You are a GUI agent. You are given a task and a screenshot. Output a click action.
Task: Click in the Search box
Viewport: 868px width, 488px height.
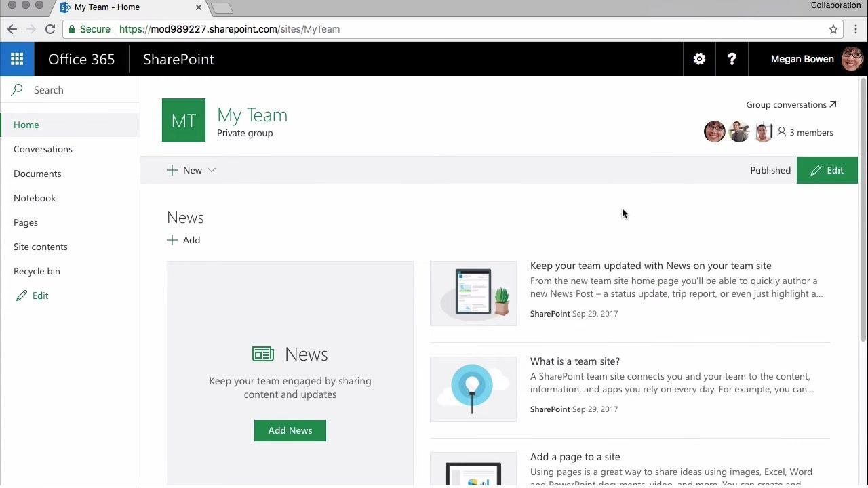[71, 89]
